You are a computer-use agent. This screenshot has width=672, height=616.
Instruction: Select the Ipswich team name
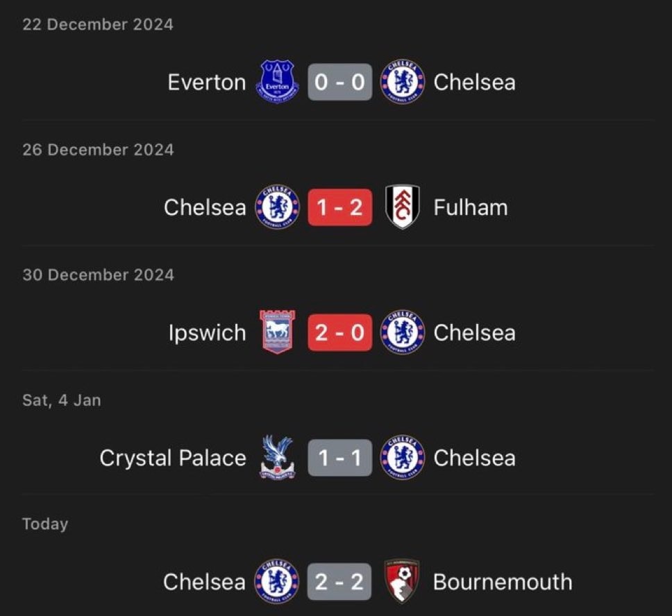pos(207,333)
